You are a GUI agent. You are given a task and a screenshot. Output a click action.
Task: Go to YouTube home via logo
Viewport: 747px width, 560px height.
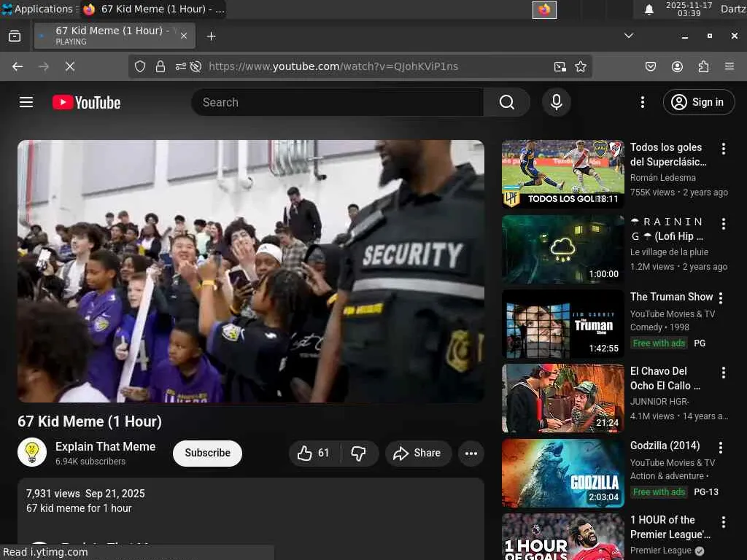[x=87, y=102]
